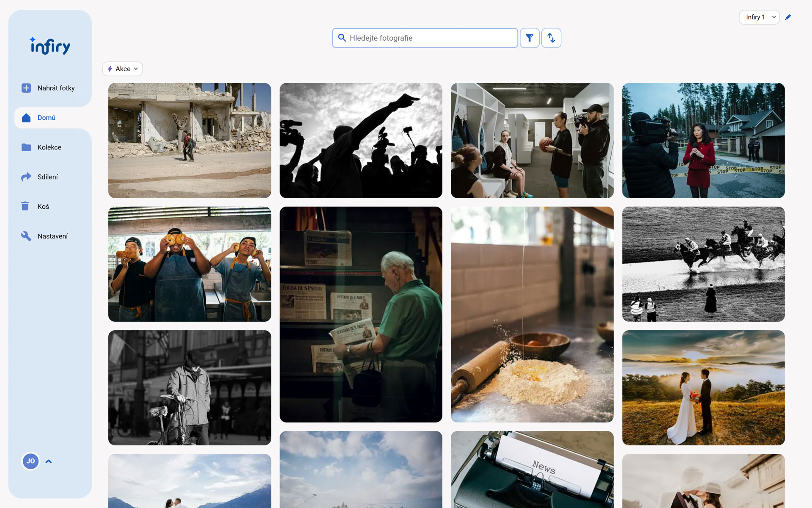This screenshot has width=812, height=508.
Task: Open the wedding couple at sunset photo
Action: (703, 388)
